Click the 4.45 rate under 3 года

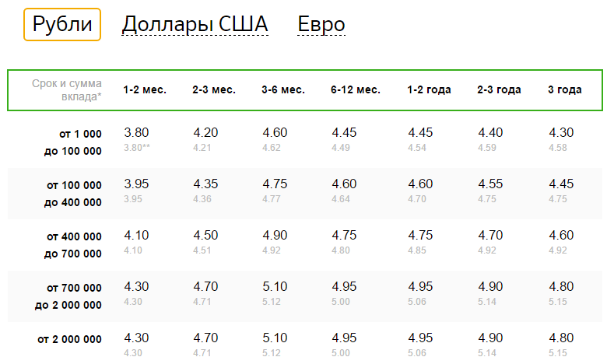(561, 184)
